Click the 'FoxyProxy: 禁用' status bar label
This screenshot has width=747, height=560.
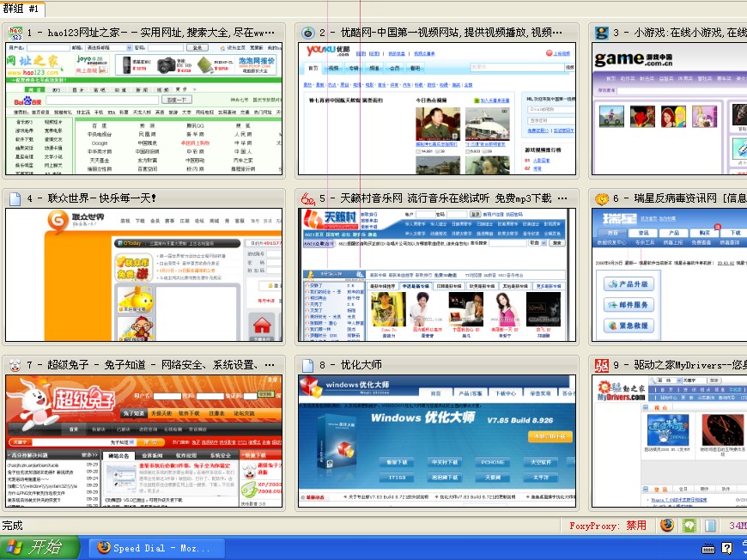pos(608,526)
